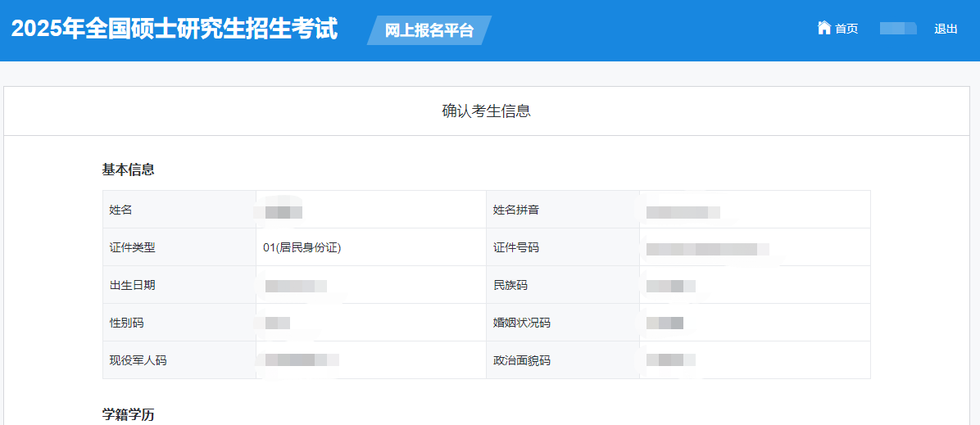Select the 基本信息 section heading
Image resolution: width=980 pixels, height=425 pixels.
coord(128,170)
